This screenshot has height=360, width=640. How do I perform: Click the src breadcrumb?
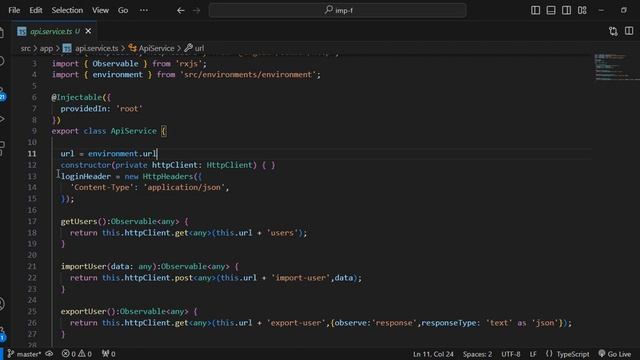pyautogui.click(x=25, y=48)
